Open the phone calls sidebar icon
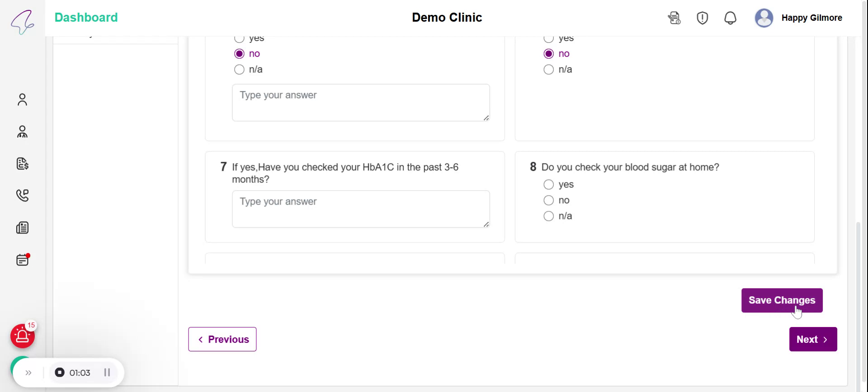The width and height of the screenshot is (868, 392). tap(22, 196)
